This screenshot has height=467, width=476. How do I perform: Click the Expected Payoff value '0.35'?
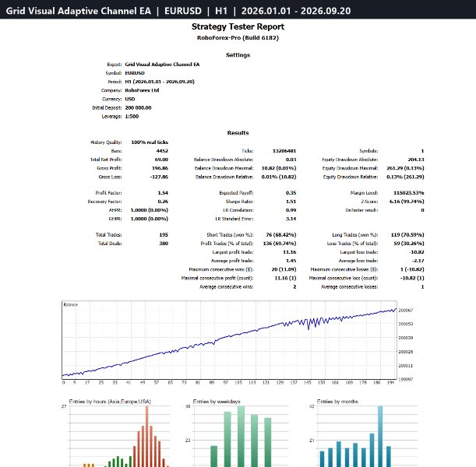point(291,193)
